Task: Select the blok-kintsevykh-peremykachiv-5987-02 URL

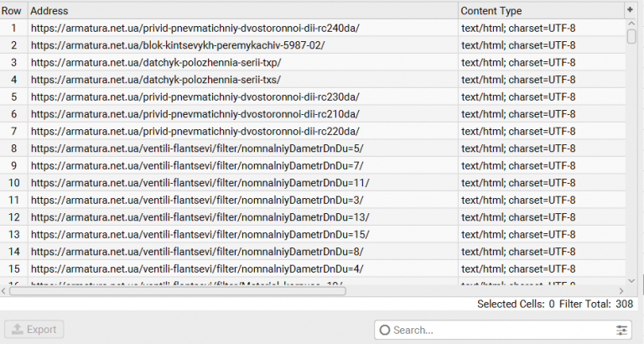Action: tap(178, 45)
